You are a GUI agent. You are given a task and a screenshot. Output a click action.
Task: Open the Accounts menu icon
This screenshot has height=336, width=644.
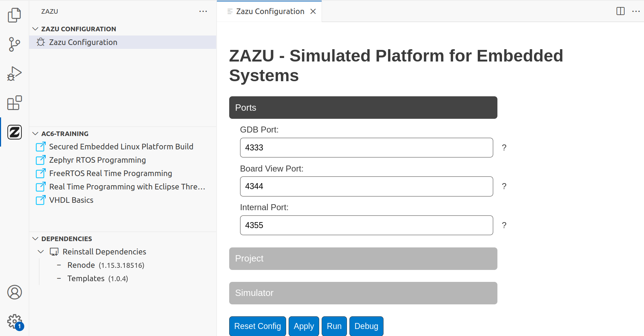coord(14,292)
